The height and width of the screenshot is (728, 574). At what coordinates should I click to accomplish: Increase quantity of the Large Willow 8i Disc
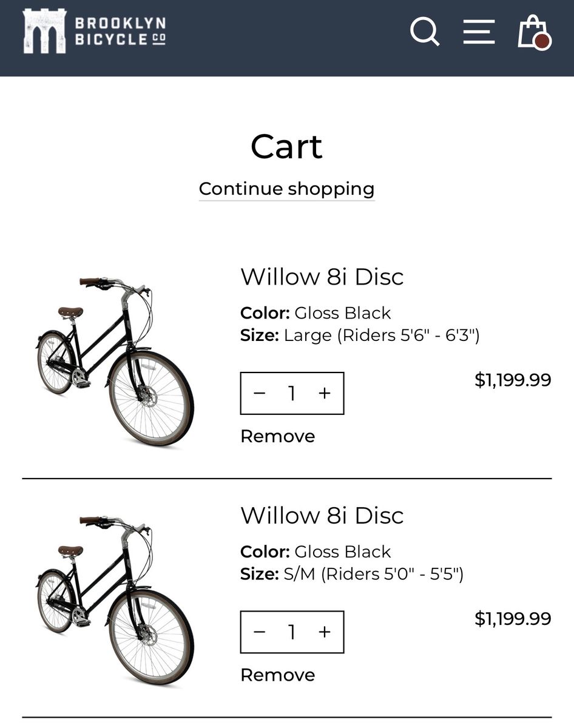[325, 394]
